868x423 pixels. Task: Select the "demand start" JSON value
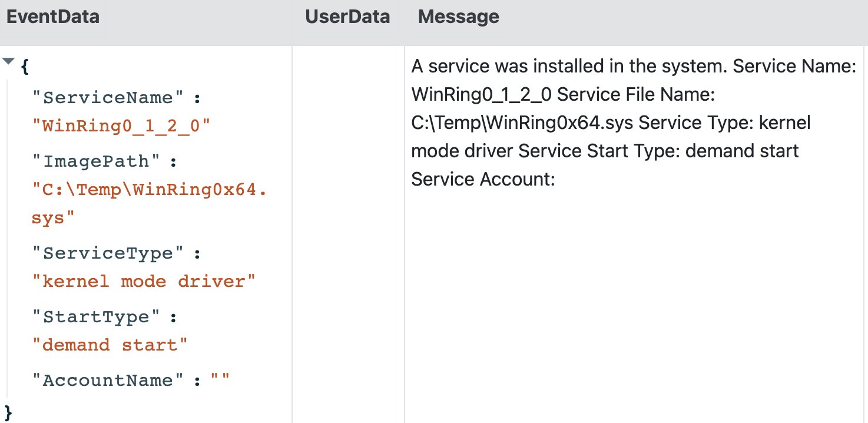click(110, 345)
